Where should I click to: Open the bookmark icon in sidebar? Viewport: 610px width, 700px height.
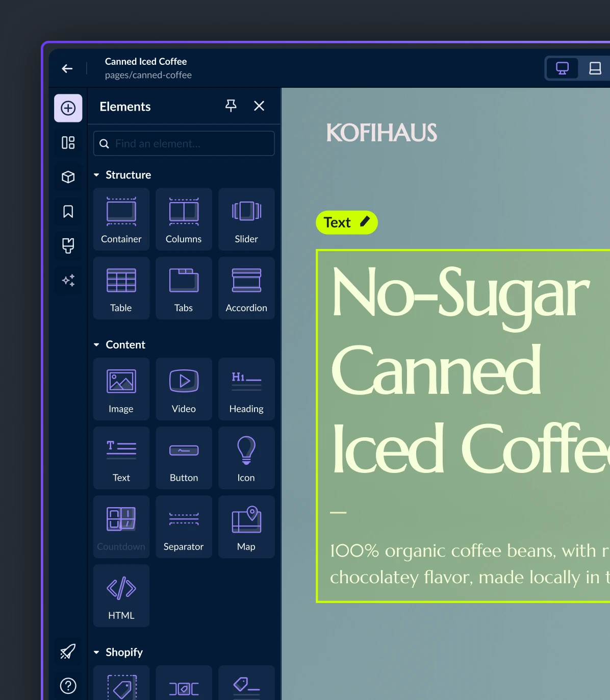pos(68,211)
